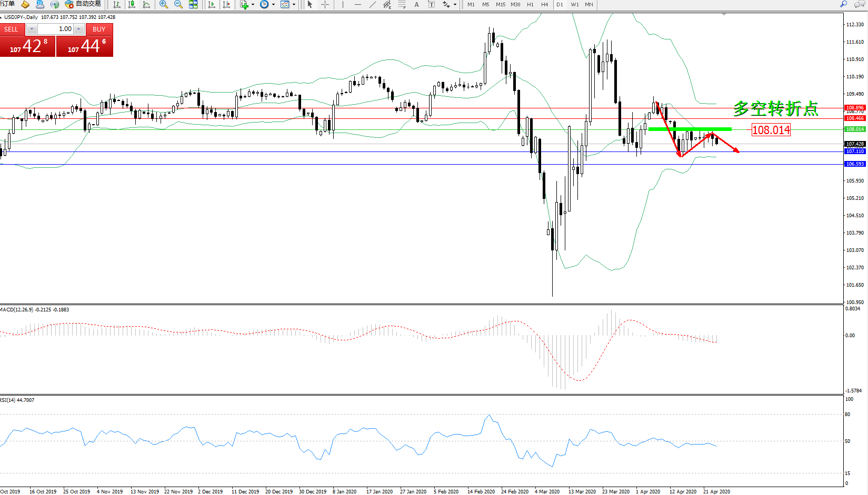Open the search magnifier in top right
This screenshot has height=495, width=868.
(843, 4)
